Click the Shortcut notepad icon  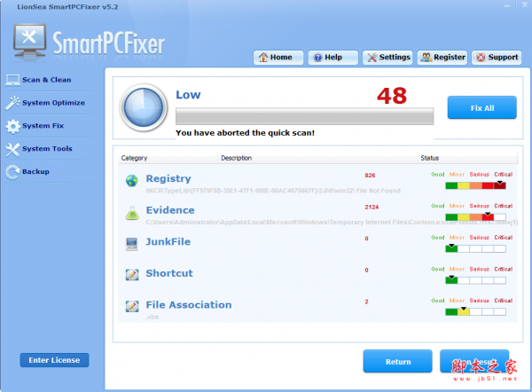click(x=132, y=274)
